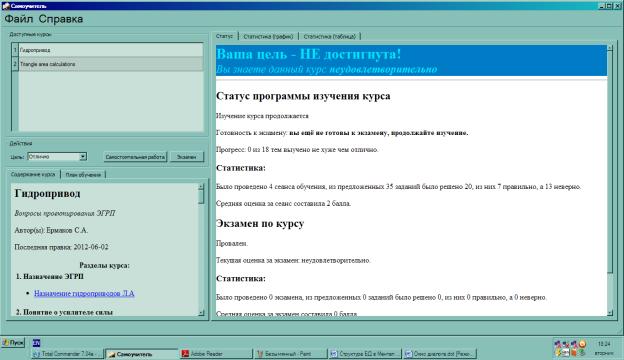Click the Последняя правка: 2012-06-02 text

coord(61,247)
